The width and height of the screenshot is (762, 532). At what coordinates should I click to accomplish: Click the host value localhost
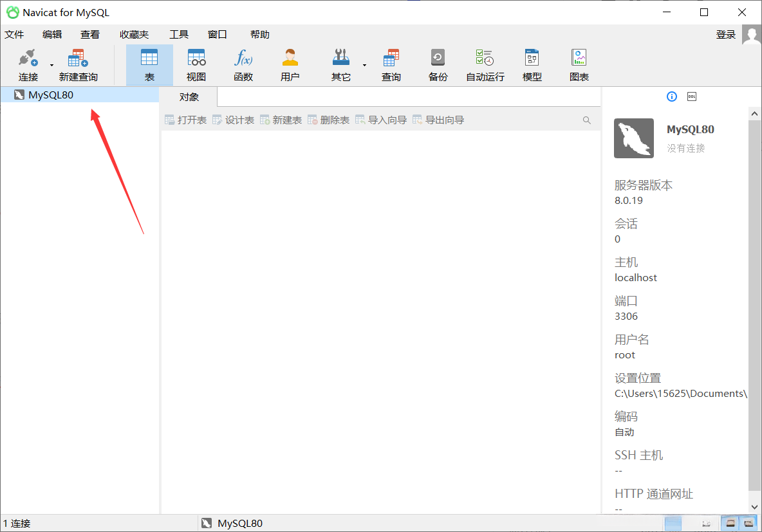pos(636,277)
